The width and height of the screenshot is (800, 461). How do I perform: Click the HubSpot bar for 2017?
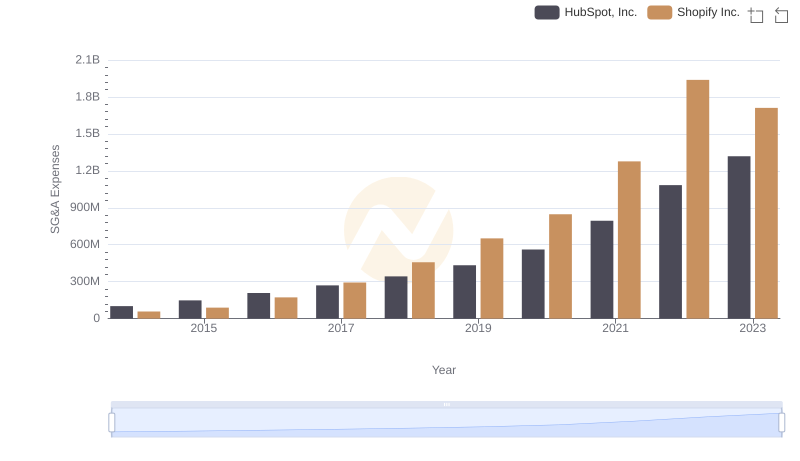[x=327, y=302]
